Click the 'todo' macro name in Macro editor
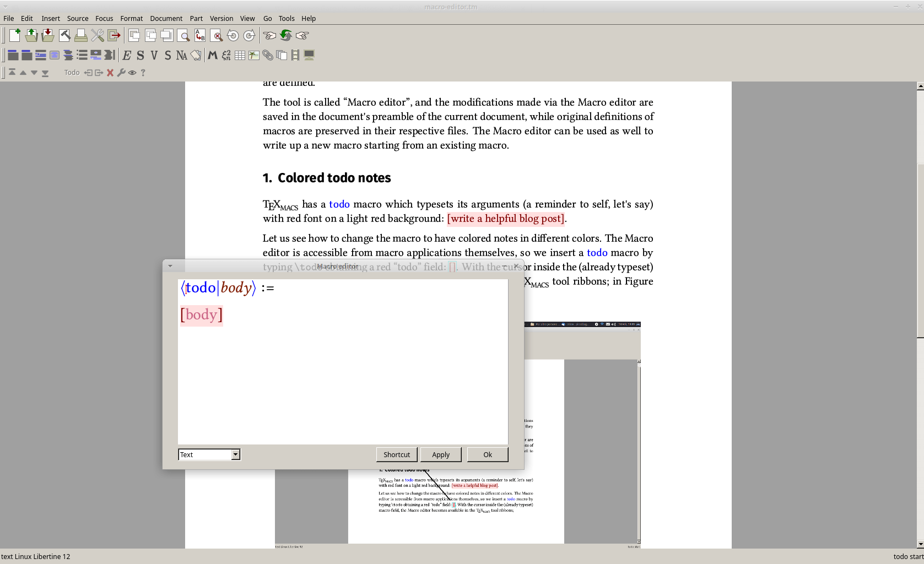This screenshot has width=924, height=564. tap(201, 288)
